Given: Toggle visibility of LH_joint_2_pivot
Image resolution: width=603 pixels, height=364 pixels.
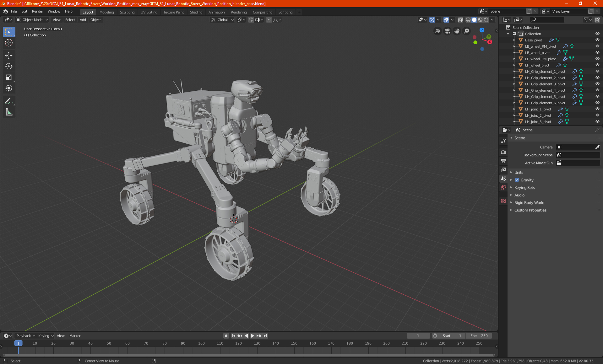Looking at the screenshot, I should coord(597,115).
